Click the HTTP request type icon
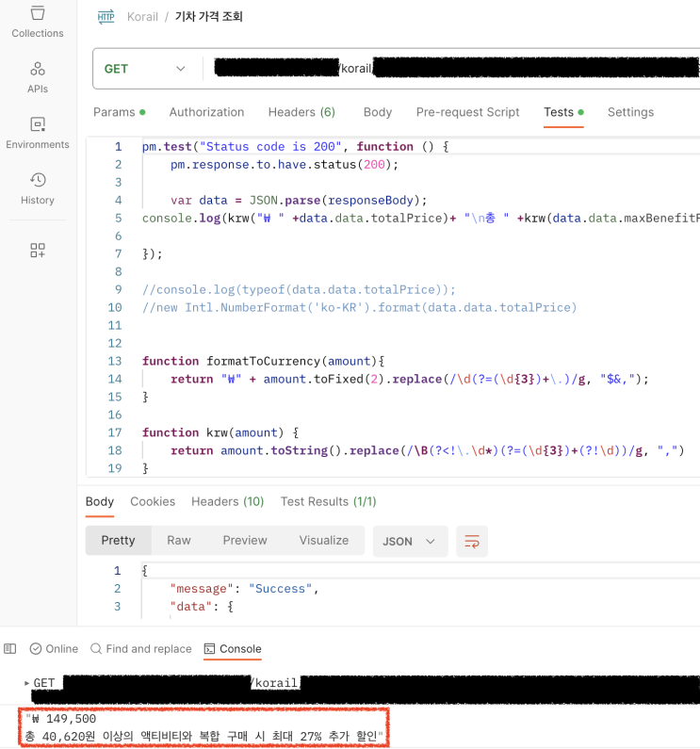700x749 pixels. [106, 17]
